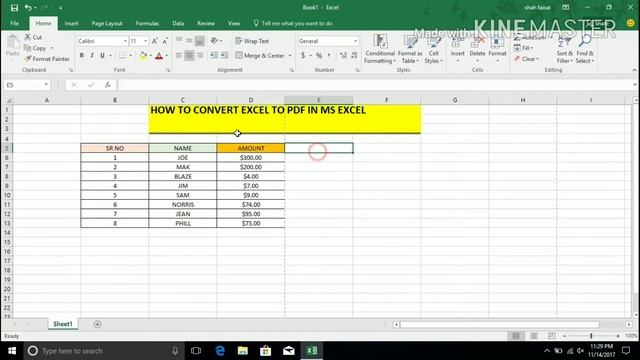Apply Percent Style format
640x360 pixels.
click(x=319, y=55)
